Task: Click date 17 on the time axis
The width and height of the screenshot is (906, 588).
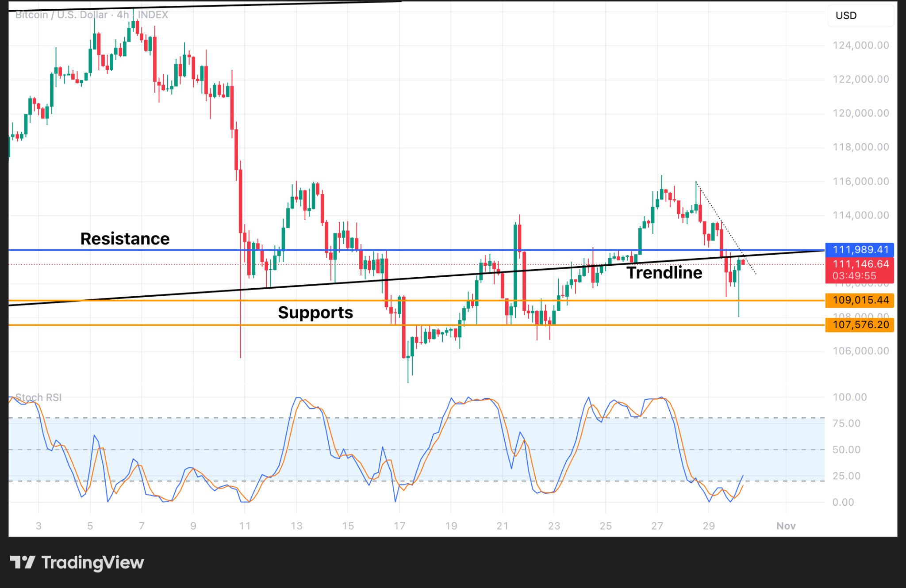Action: point(399,526)
